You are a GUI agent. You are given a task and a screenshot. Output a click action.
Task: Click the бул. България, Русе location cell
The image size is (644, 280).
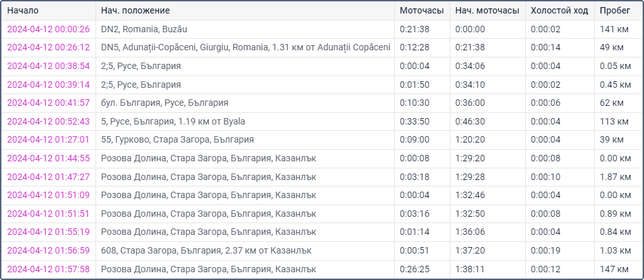(165, 103)
